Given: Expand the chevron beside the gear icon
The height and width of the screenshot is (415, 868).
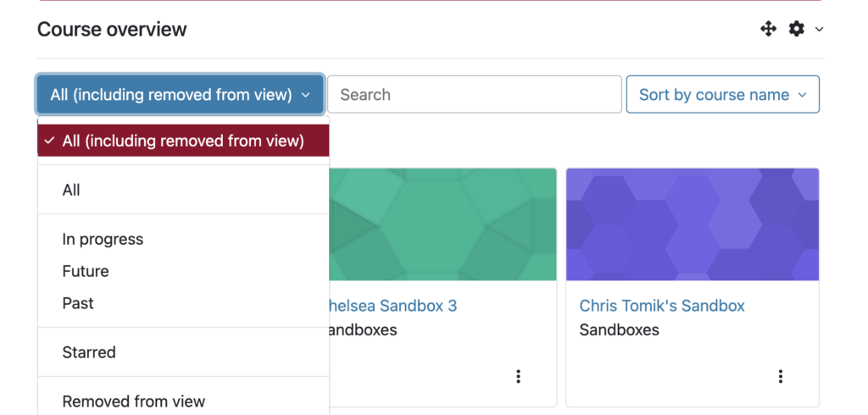Looking at the screenshot, I should tap(819, 30).
